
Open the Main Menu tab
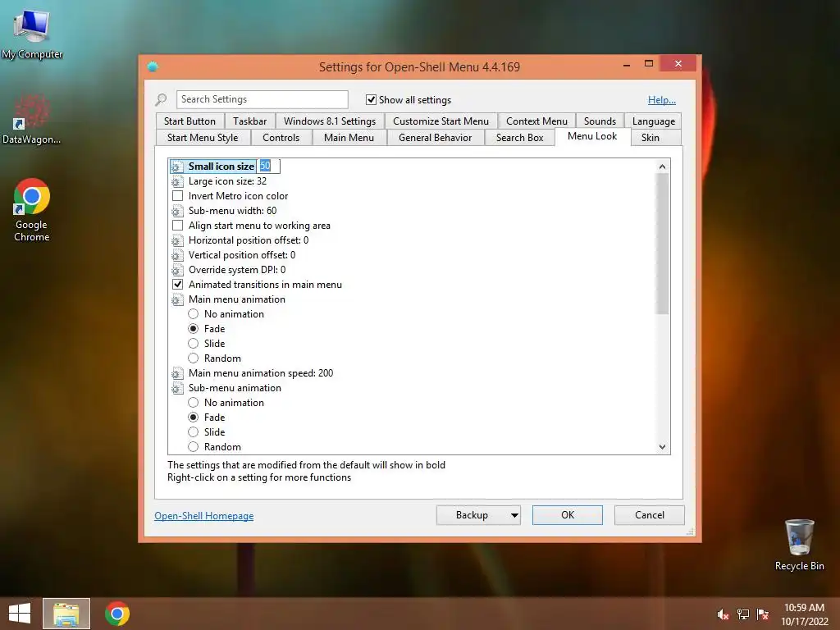pos(349,138)
